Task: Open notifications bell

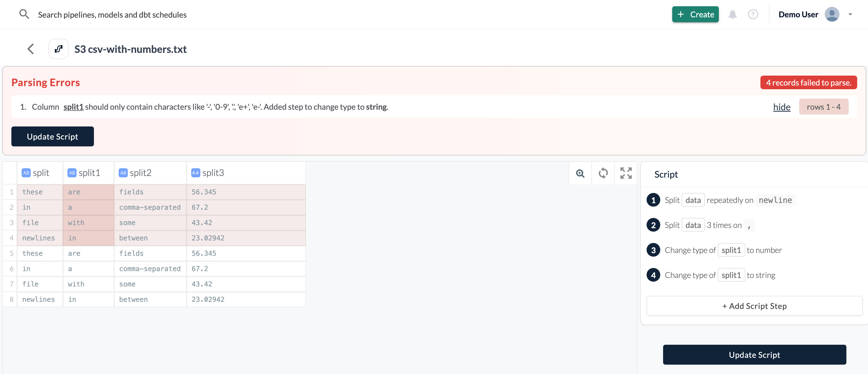Action: (x=732, y=14)
